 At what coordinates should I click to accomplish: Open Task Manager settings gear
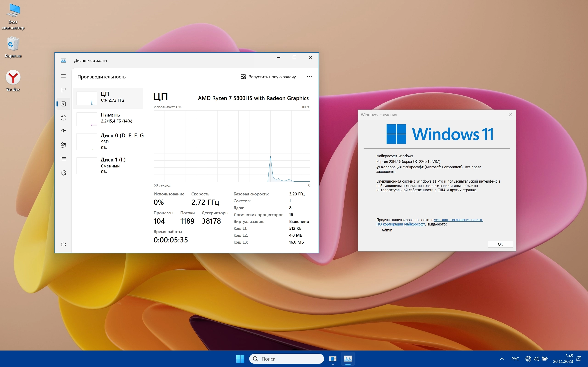pos(63,245)
